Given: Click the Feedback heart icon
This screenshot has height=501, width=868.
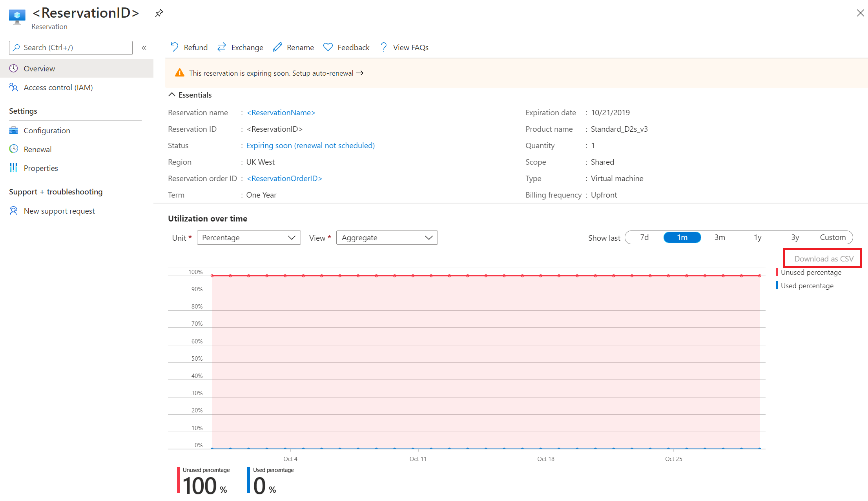Looking at the screenshot, I should pos(328,47).
